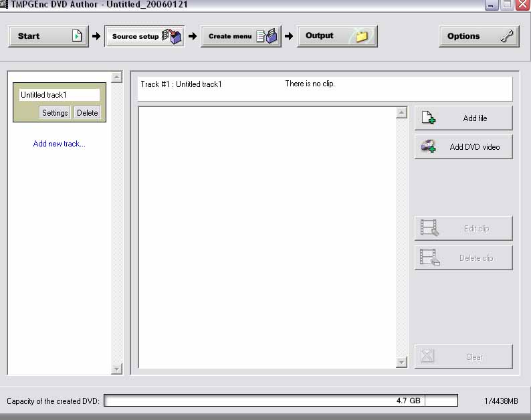The width and height of the screenshot is (531, 420).
Task: Click the menu page icon on Create menu
Action: point(267,36)
